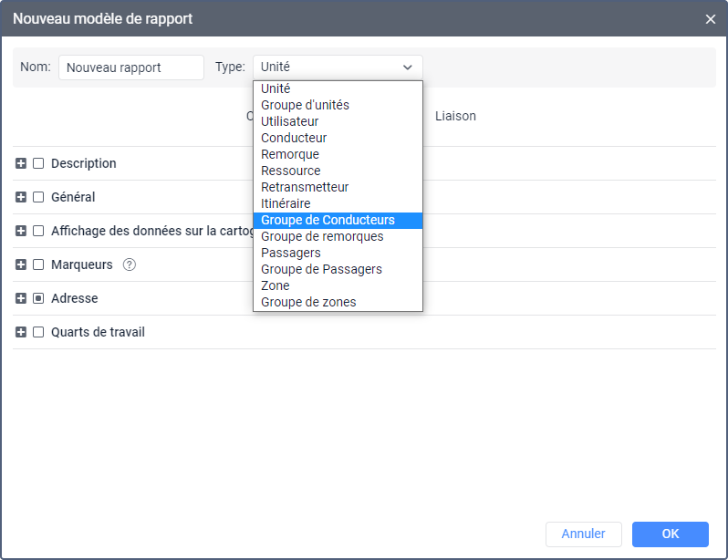The width and height of the screenshot is (728, 560).
Task: Check the Description checkbox
Action: pyautogui.click(x=38, y=163)
